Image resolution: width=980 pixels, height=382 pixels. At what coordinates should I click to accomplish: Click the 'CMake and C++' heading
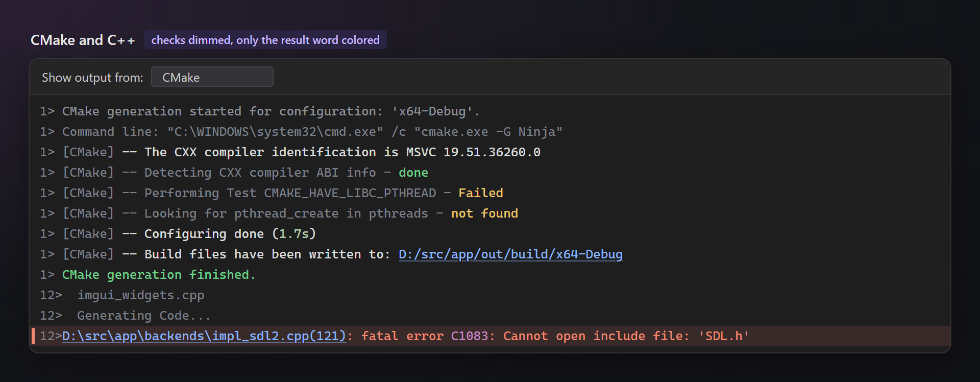83,40
